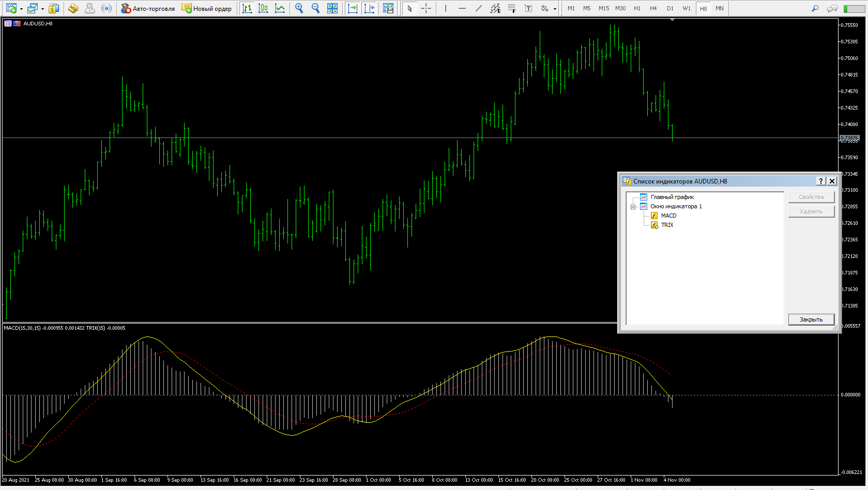Viewport: 868px width, 490px height.
Task: Click the Zoom In magnifier icon
Action: click(299, 8)
